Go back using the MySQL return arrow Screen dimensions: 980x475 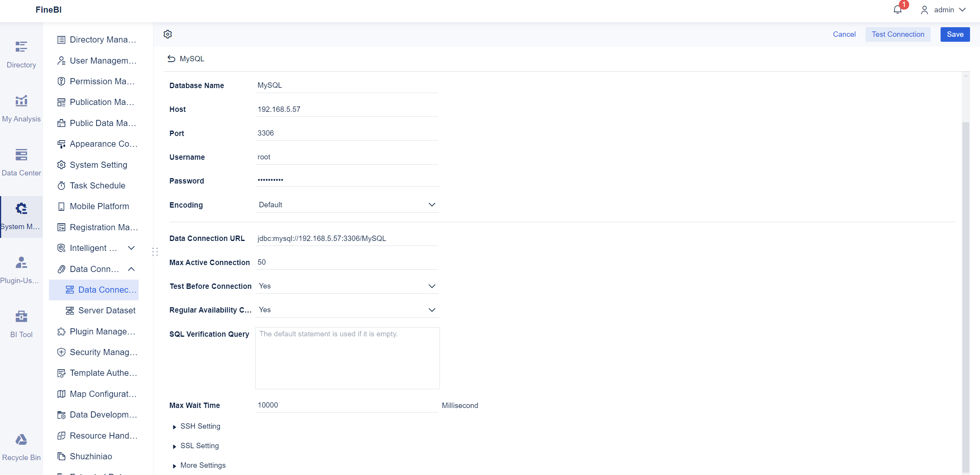(171, 59)
